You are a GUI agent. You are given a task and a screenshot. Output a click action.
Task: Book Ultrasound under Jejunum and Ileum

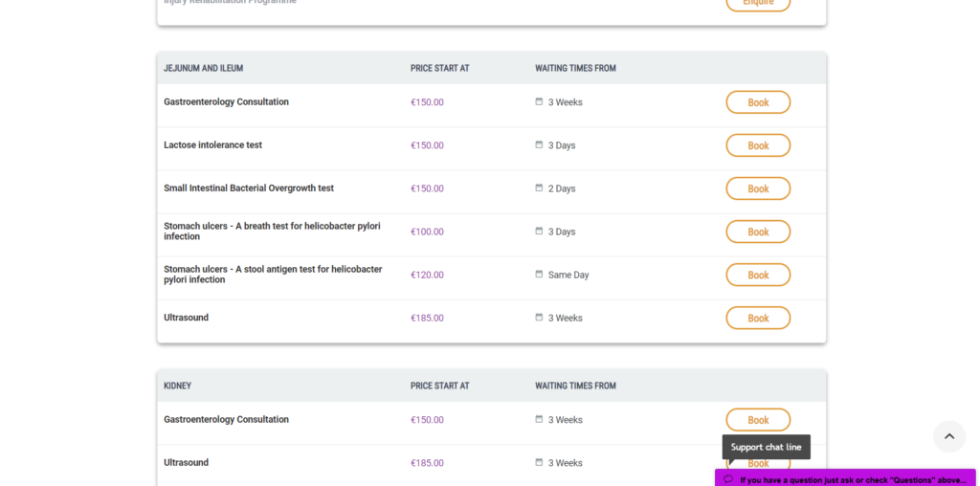pos(758,318)
